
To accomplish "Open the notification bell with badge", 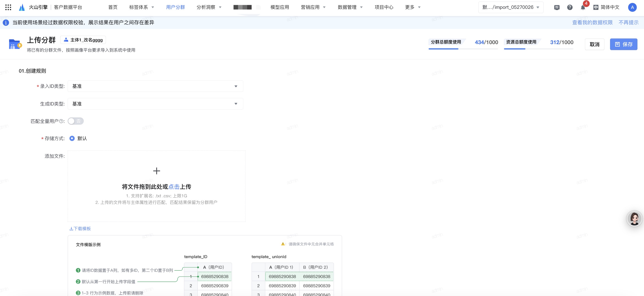I will pyautogui.click(x=583, y=7).
